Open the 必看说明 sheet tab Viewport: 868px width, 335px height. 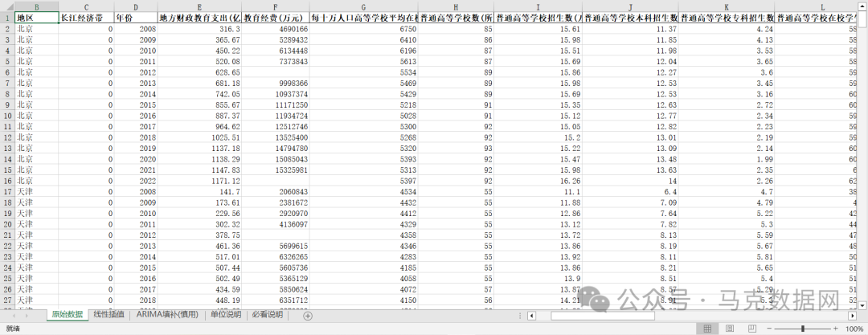pyautogui.click(x=268, y=314)
